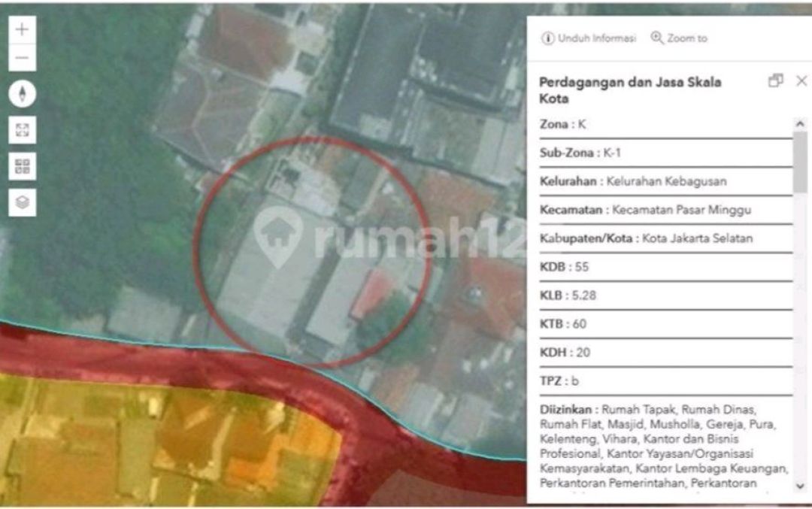Screen dimensions: 812x509
Task: Dock the zoning info popup
Action: pyautogui.click(x=776, y=81)
